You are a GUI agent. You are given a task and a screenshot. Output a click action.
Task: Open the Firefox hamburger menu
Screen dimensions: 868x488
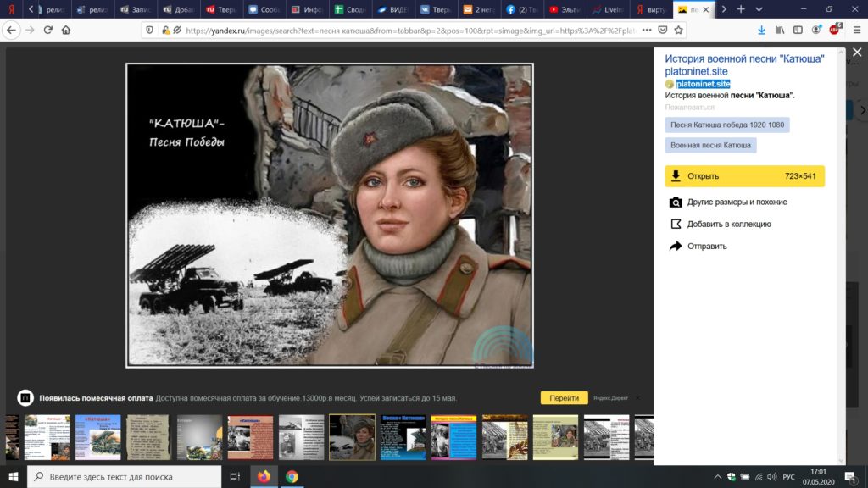[x=854, y=30]
